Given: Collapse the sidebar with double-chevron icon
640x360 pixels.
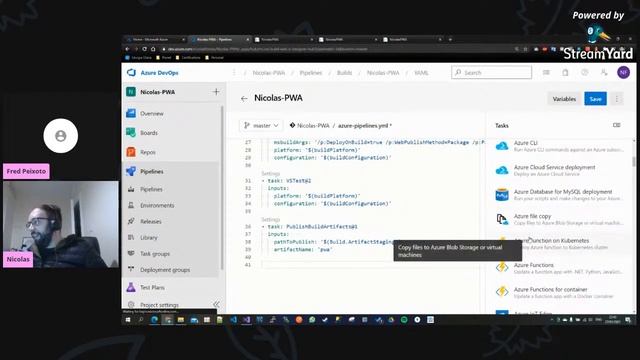Looking at the screenshot, I should click(x=216, y=304).
